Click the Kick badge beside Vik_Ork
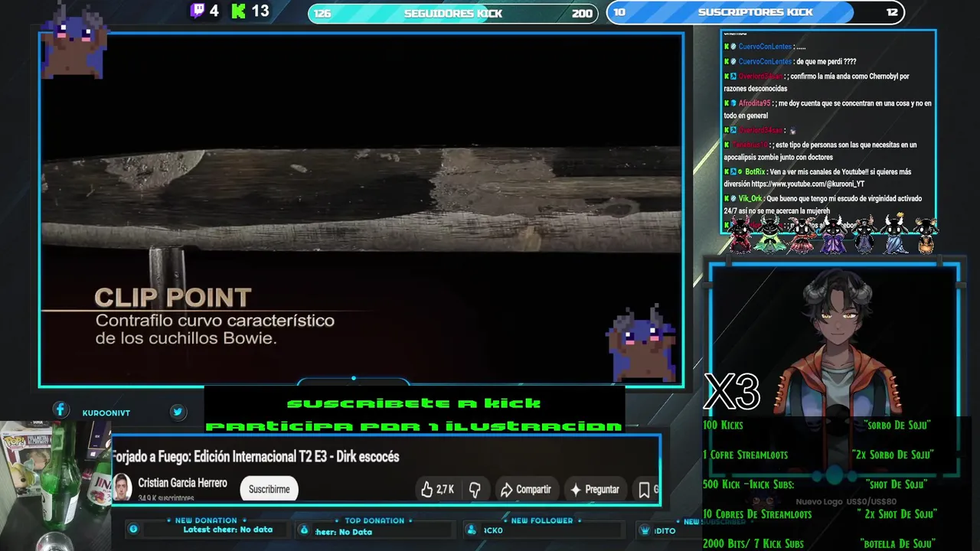Image resolution: width=980 pixels, height=551 pixels. coord(727,198)
